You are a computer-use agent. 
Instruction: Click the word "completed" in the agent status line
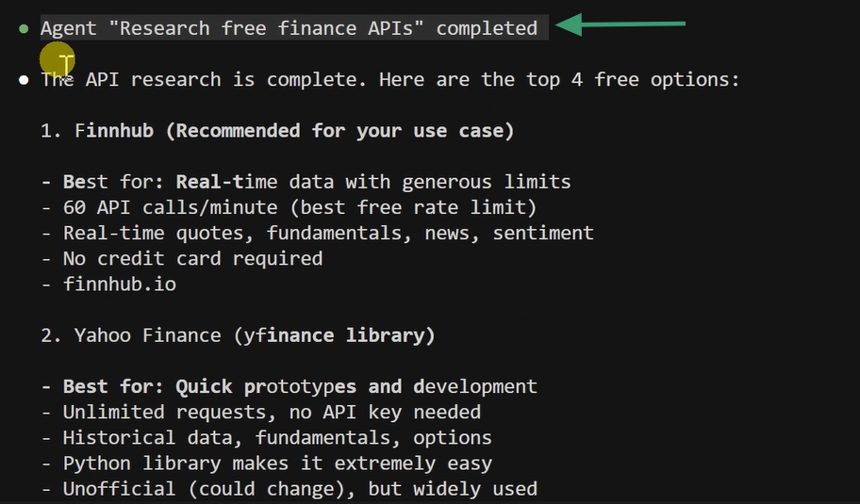pos(487,28)
